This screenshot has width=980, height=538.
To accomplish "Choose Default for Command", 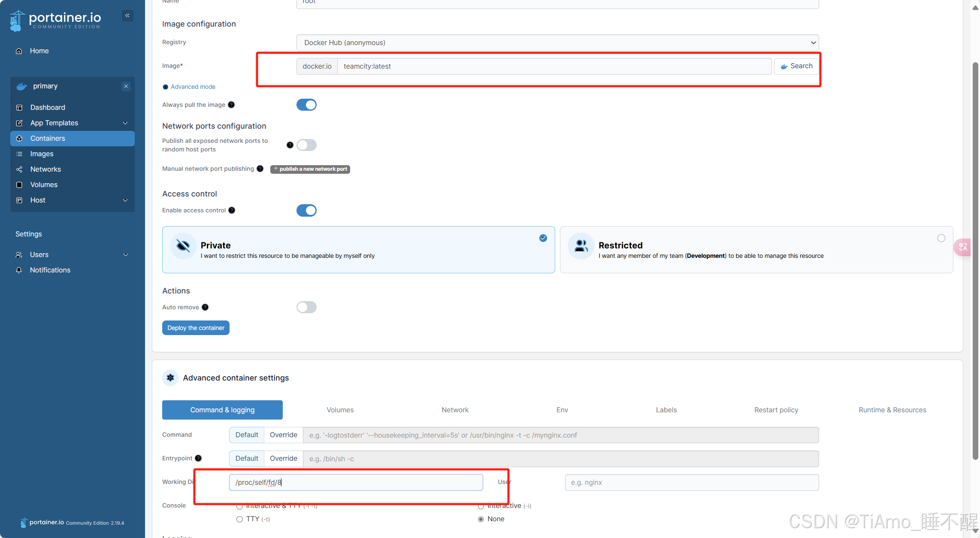I will tap(247, 435).
